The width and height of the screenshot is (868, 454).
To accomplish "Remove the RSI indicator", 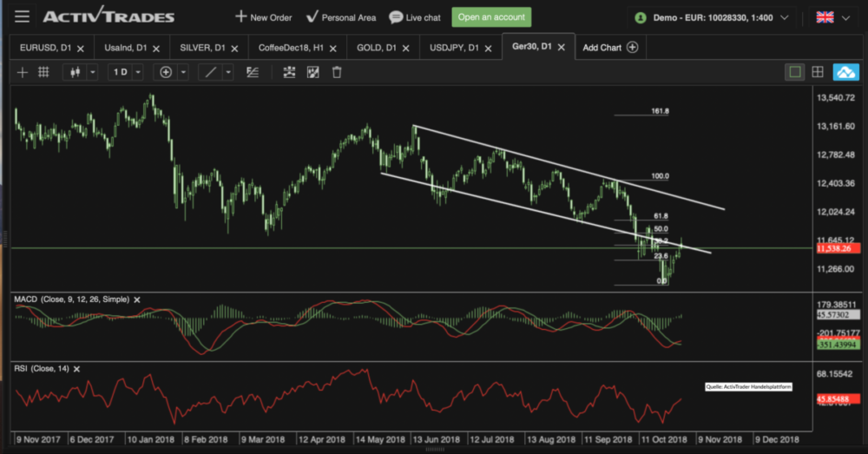I will click(77, 369).
